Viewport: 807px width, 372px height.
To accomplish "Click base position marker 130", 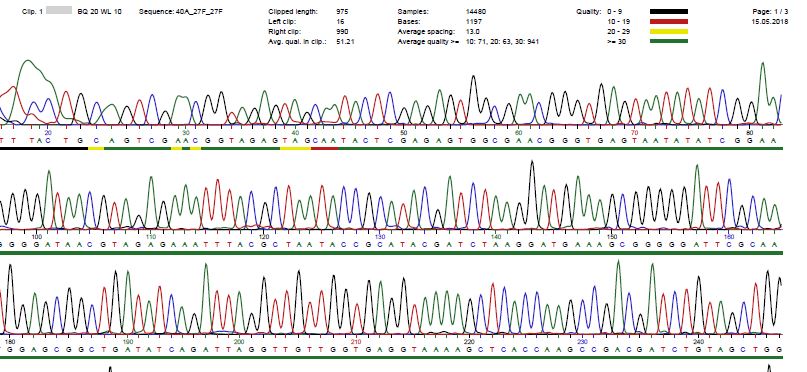I will [x=380, y=237].
